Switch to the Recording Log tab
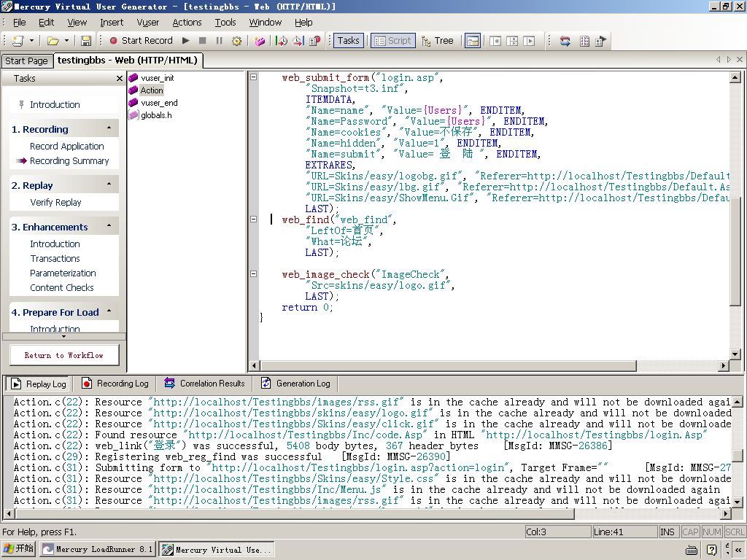Screen dimensions: 747x560 [115, 384]
